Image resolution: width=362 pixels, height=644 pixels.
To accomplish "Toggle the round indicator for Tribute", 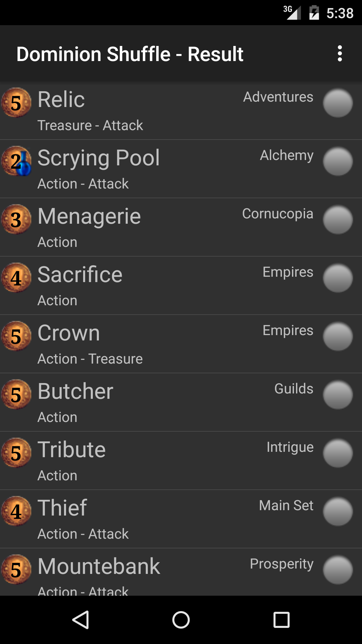I will click(x=338, y=453).
